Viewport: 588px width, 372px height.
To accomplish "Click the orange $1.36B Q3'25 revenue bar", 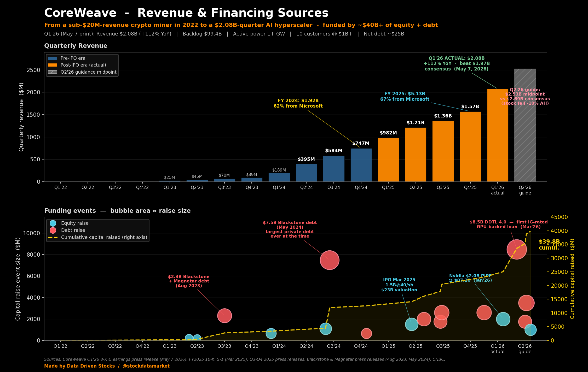I will click(443, 151).
